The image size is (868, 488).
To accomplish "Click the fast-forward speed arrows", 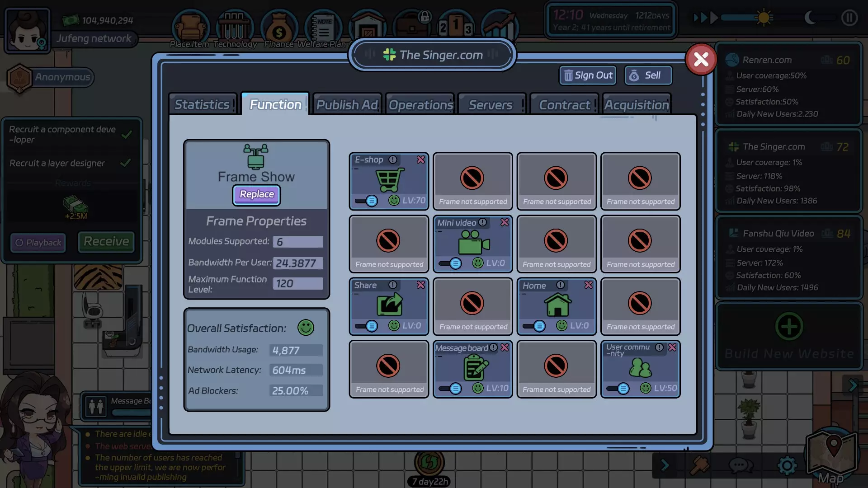I will (x=705, y=18).
